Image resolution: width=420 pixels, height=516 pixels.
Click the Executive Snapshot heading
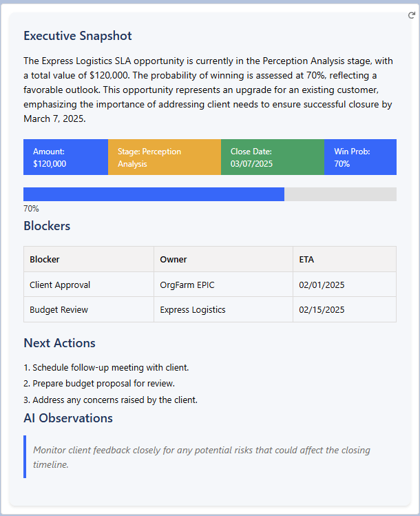coord(78,36)
